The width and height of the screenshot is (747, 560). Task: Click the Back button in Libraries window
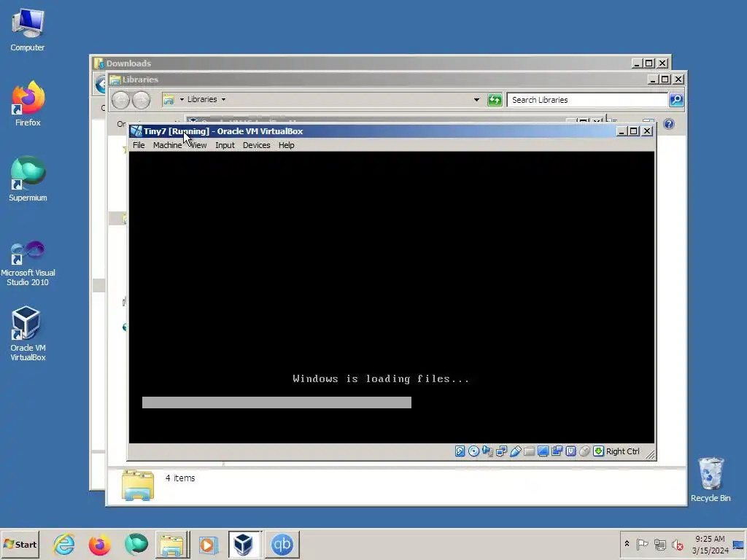[120, 100]
